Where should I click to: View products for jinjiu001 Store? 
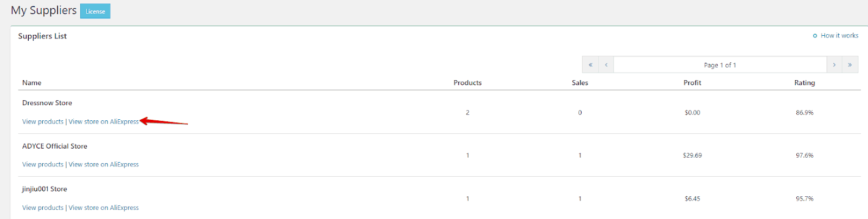pyautogui.click(x=43, y=208)
